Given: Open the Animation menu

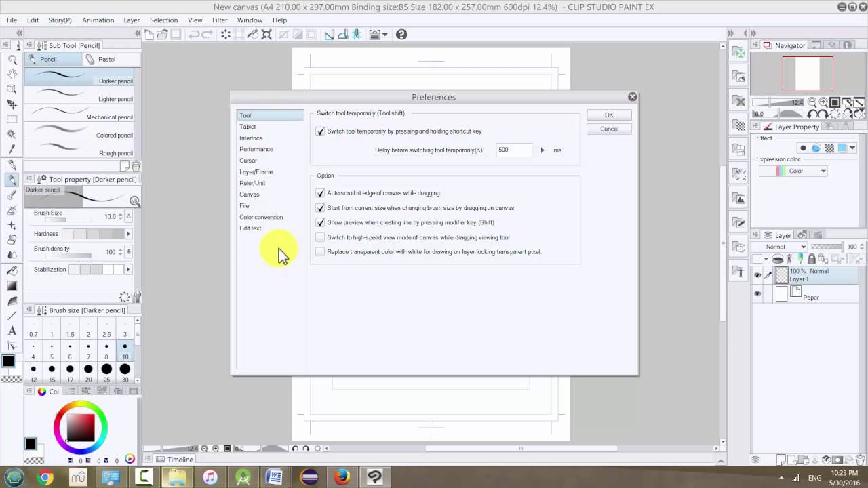Looking at the screenshot, I should click(x=98, y=20).
